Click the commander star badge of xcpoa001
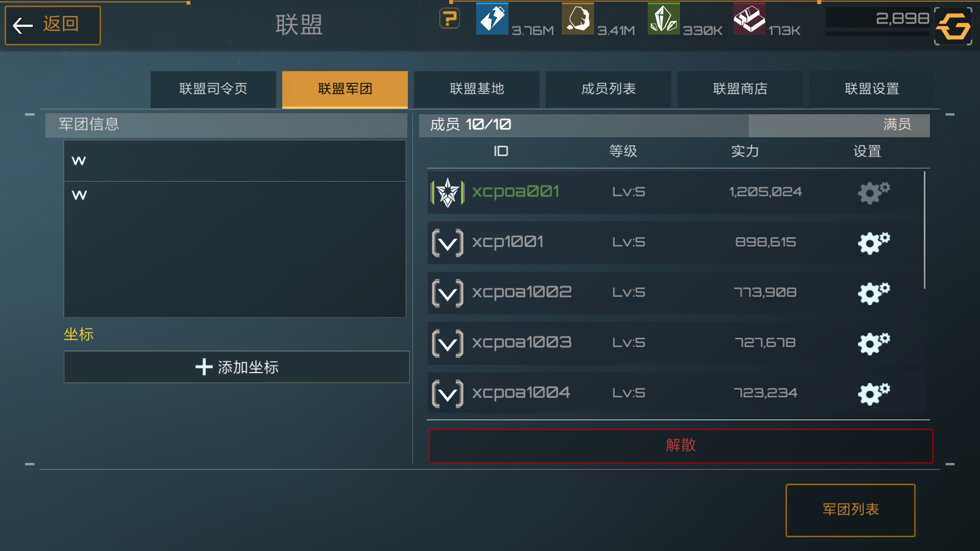The image size is (980, 551). click(448, 192)
